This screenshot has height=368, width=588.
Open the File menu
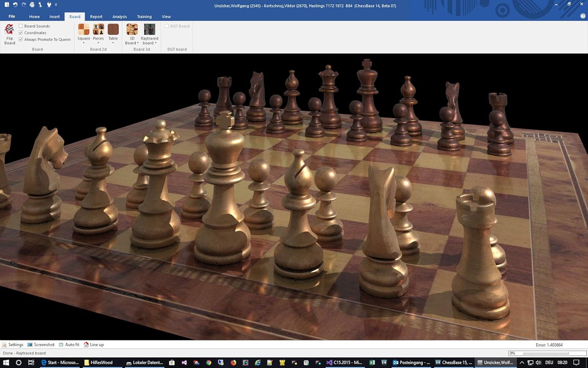12,16
